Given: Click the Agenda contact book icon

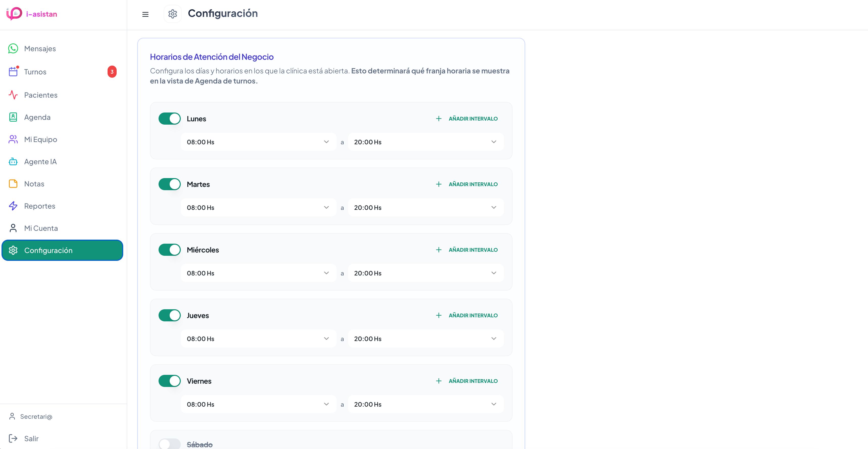Looking at the screenshot, I should click(13, 117).
